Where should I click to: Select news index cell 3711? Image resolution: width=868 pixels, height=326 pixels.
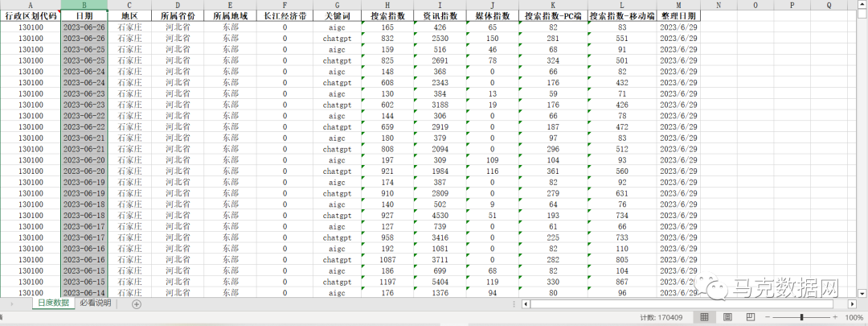pos(440,259)
